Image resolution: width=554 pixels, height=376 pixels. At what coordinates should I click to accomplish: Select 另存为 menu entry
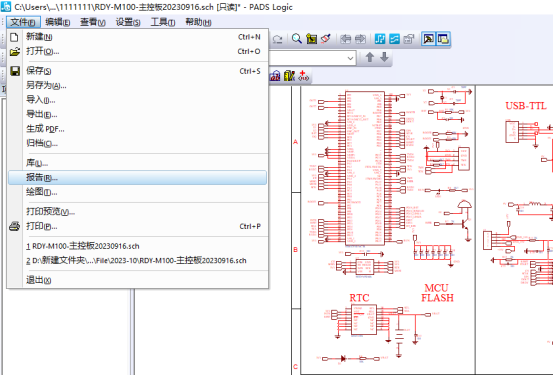coord(137,86)
